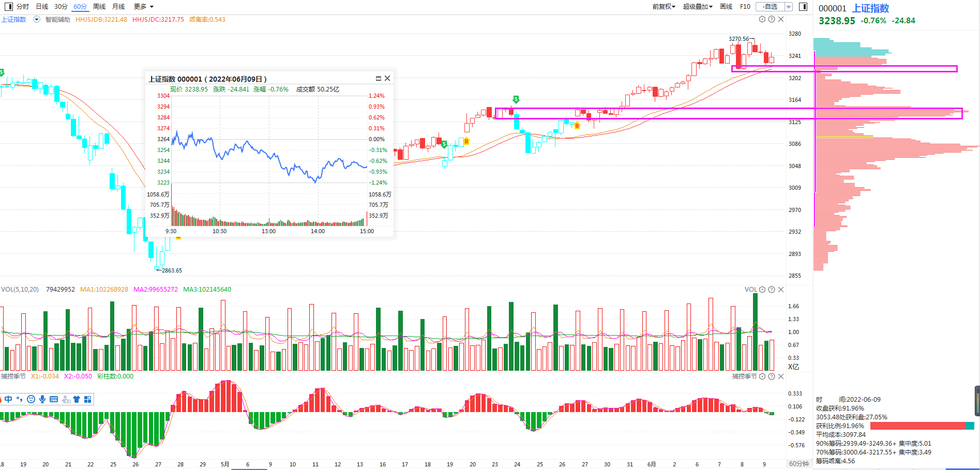Click the 上证指数 title in quote panel
The image size is (980, 470).
pyautogui.click(x=871, y=8)
